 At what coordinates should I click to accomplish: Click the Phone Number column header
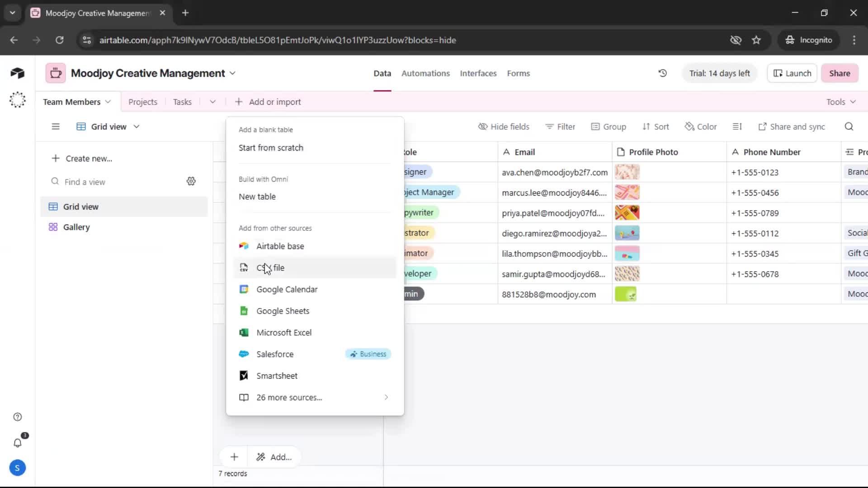coord(783,152)
